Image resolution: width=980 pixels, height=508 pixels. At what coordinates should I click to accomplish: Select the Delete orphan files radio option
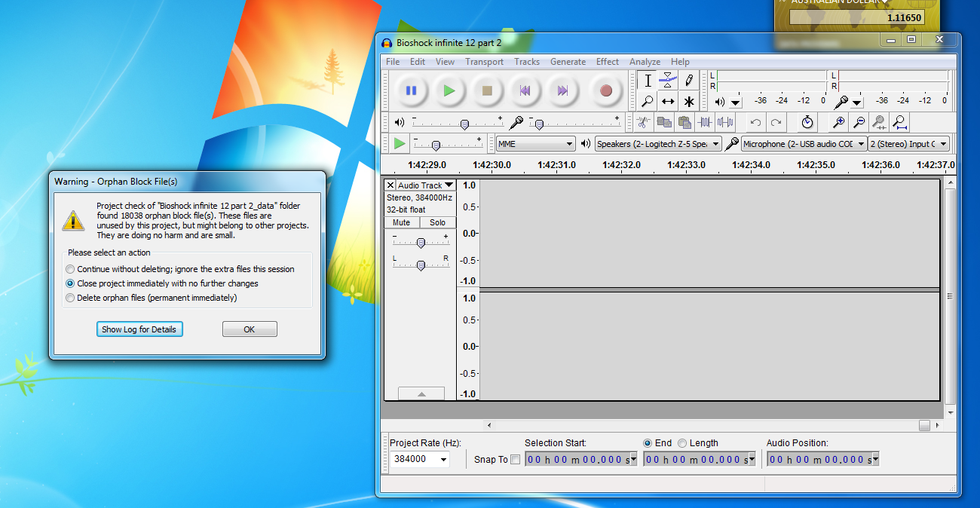point(70,298)
